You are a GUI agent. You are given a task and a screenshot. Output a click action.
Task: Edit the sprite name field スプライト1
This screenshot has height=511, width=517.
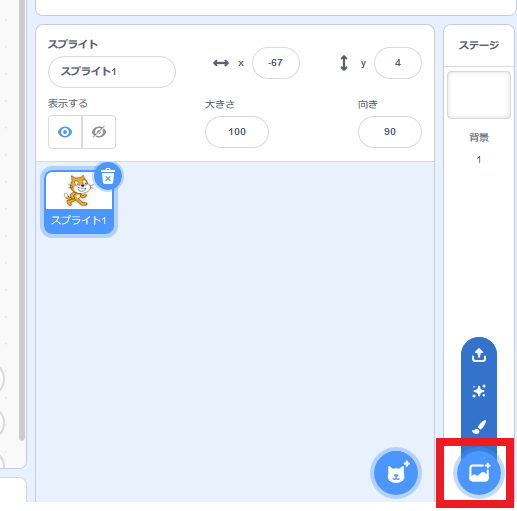(x=112, y=72)
